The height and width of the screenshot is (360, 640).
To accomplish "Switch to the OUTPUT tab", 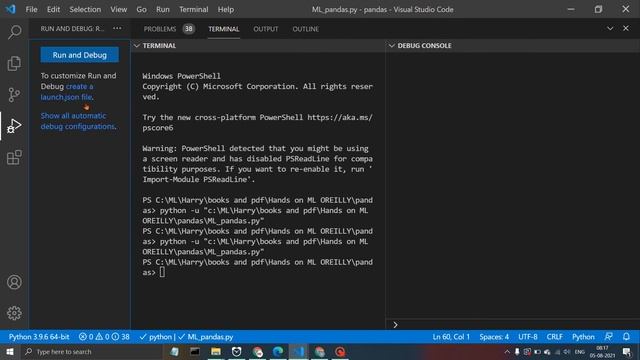I will pos(266,29).
